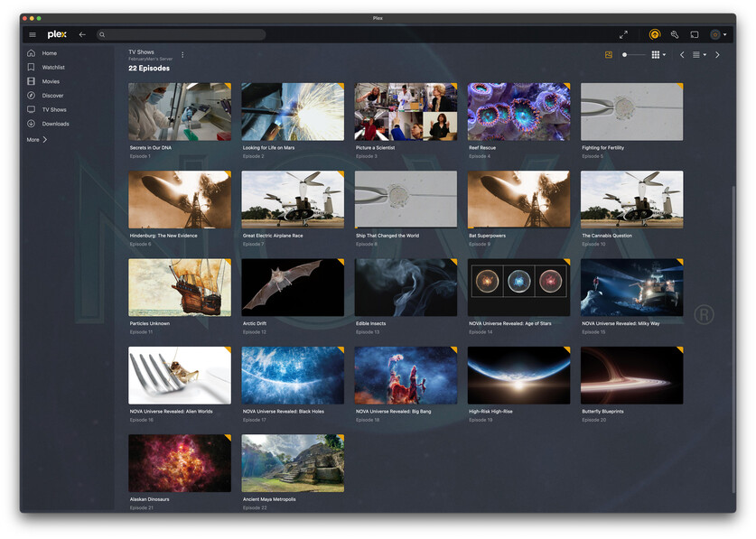Open Edible Insects smoke thumbnail

point(406,288)
